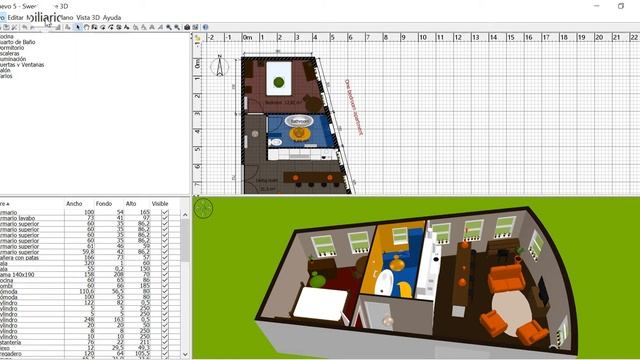Click the Add furniture to home icon
The width and height of the screenshot is (640, 360).
pos(68,27)
